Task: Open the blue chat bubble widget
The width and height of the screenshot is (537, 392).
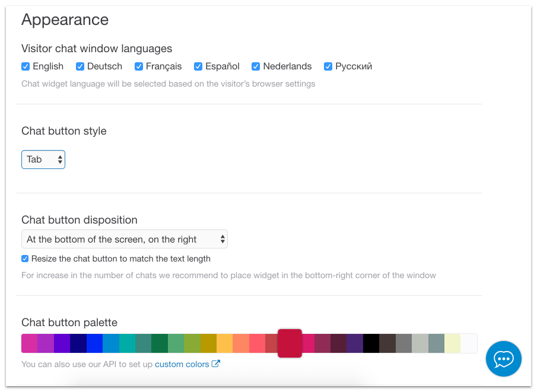Action: (503, 358)
